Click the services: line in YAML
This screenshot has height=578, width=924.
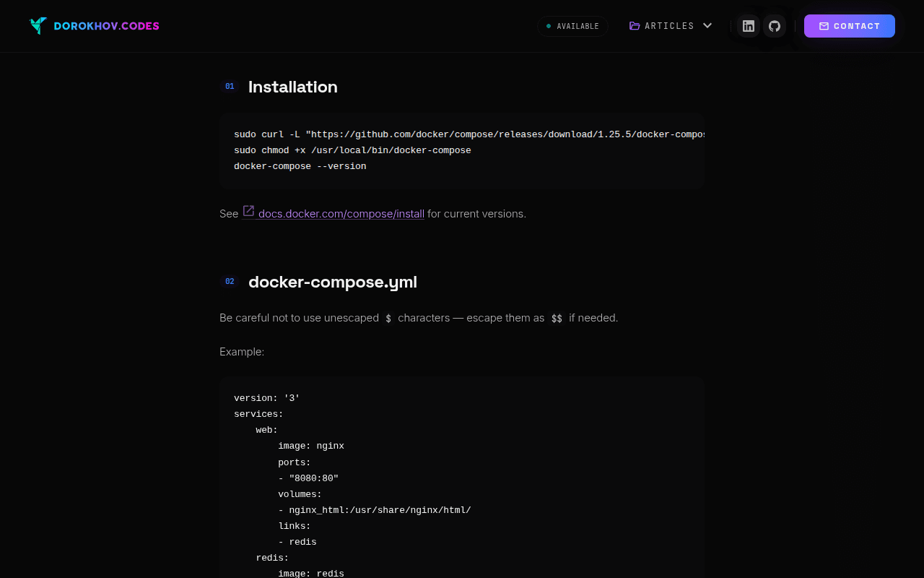tap(258, 414)
